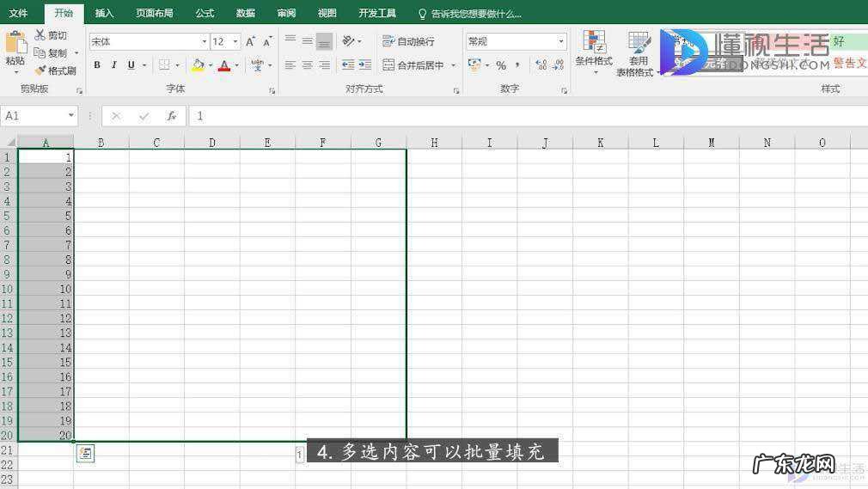The height and width of the screenshot is (489, 868).
Task: Decrease font size with small A
Action: click(268, 41)
